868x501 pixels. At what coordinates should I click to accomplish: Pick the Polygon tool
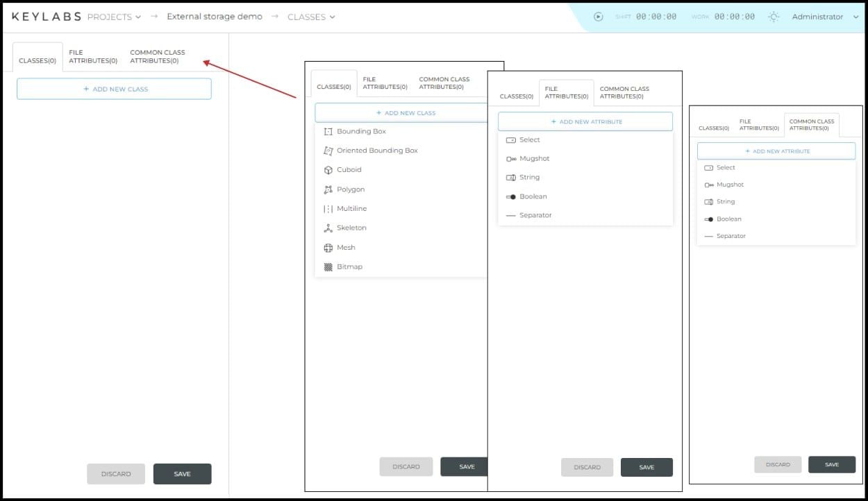click(x=347, y=189)
